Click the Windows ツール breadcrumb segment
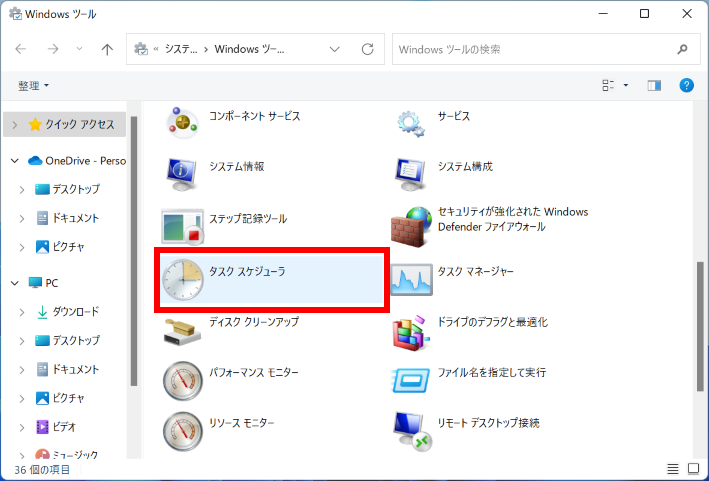Image resolution: width=709 pixels, height=481 pixels. (249, 49)
